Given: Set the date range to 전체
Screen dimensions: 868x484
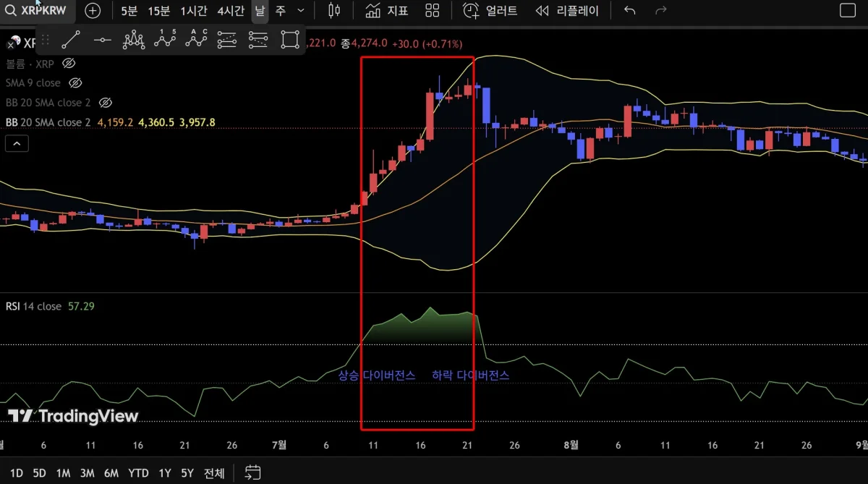Looking at the screenshot, I should pos(214,473).
